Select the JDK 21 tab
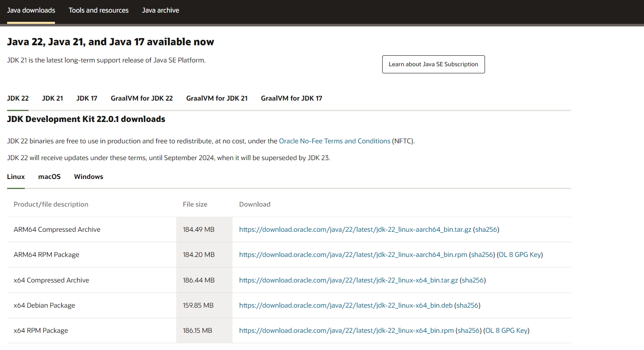644x350 pixels. click(x=52, y=98)
